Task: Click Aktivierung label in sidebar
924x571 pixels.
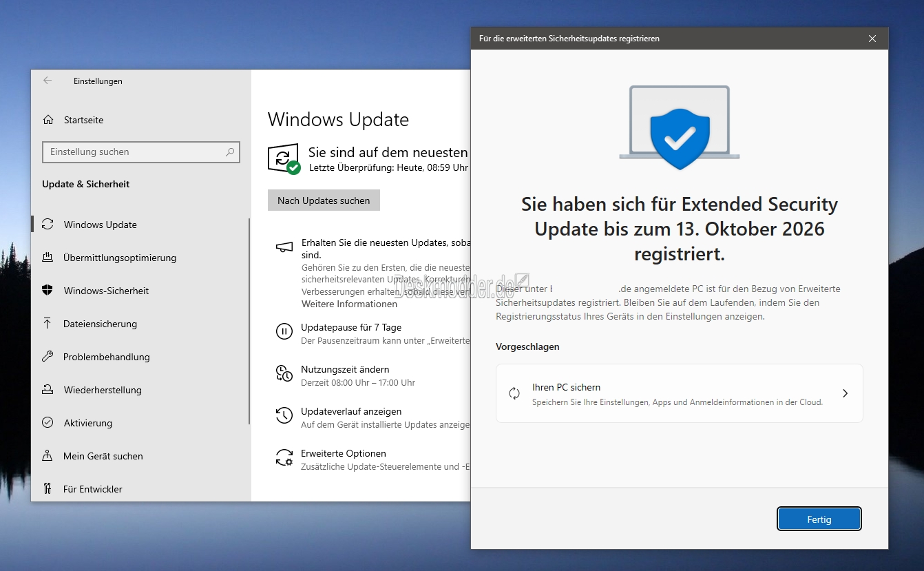Action: coord(88,423)
